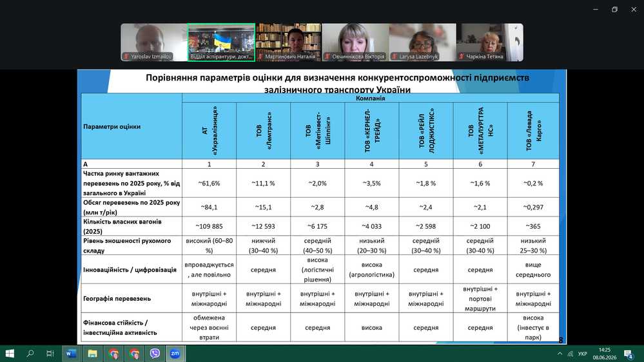Click 'внутрішні + портові маршрути' cell
This screenshot has width=644, height=362.
point(480,298)
